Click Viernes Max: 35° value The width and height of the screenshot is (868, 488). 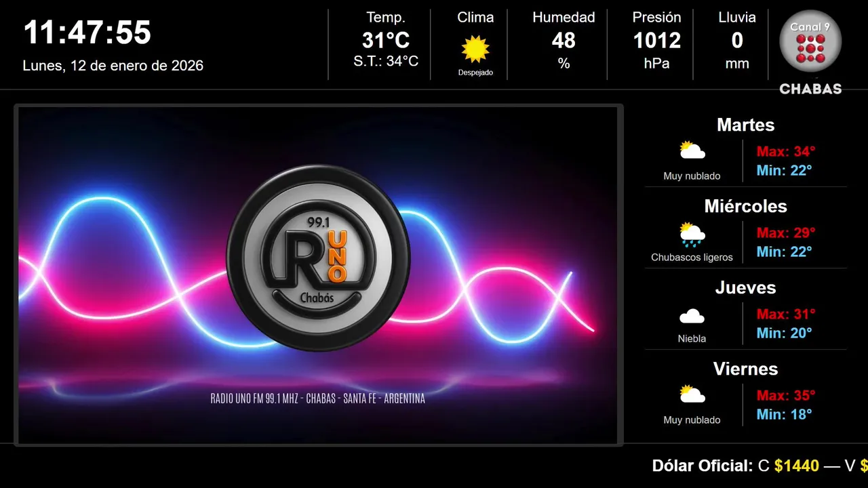(786, 395)
